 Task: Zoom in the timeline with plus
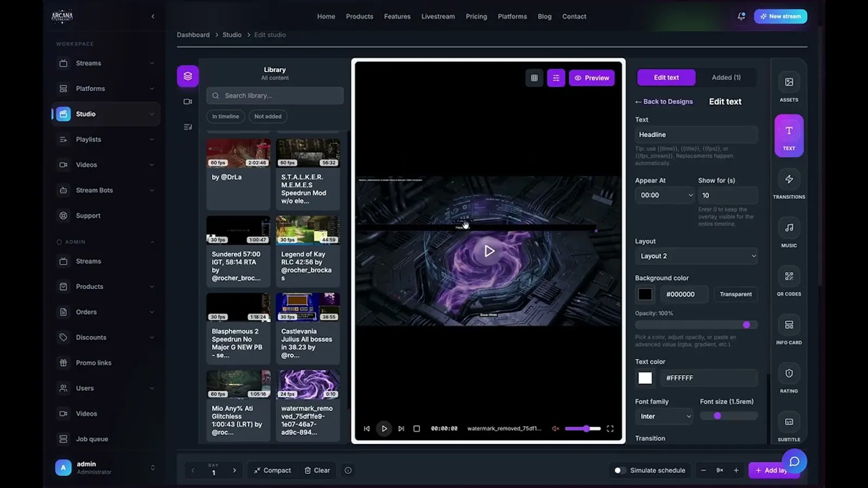(x=736, y=470)
